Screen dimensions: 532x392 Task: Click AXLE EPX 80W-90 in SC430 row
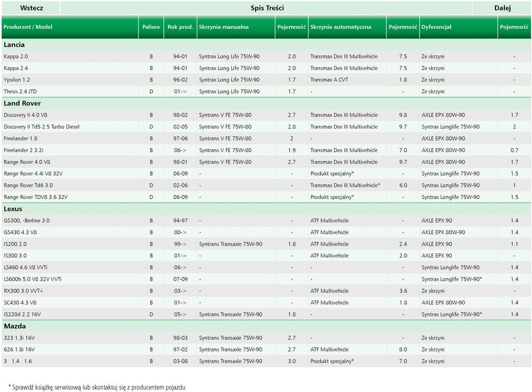(443, 302)
